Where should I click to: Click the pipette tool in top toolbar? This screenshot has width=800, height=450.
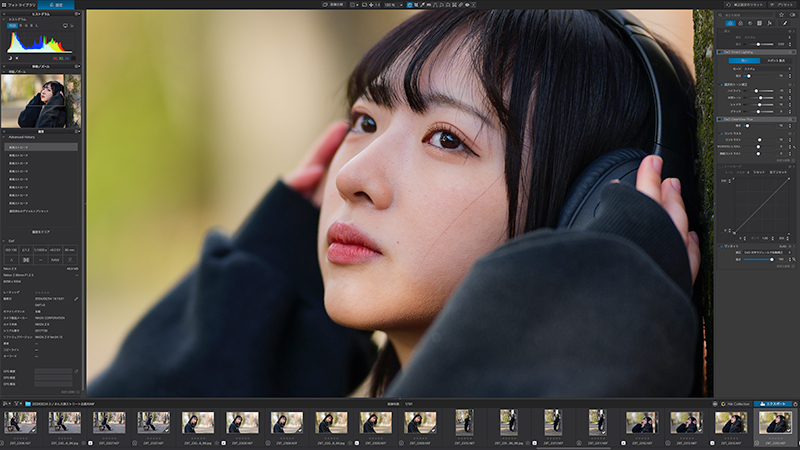(422, 5)
